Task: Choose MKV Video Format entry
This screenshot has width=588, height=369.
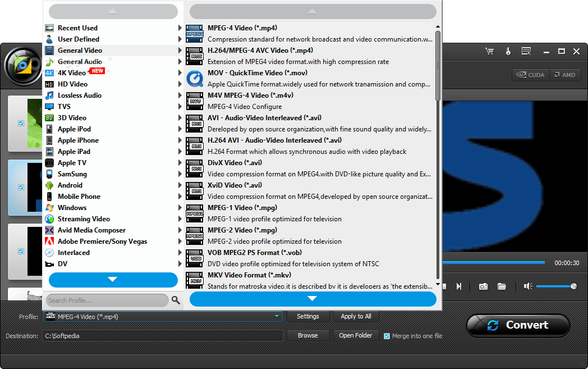Action: coord(310,280)
